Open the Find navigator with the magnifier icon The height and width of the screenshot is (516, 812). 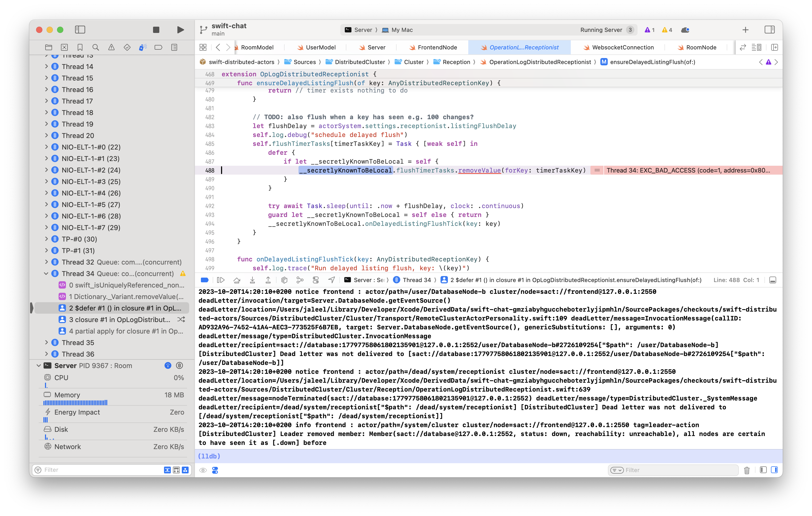96,47
